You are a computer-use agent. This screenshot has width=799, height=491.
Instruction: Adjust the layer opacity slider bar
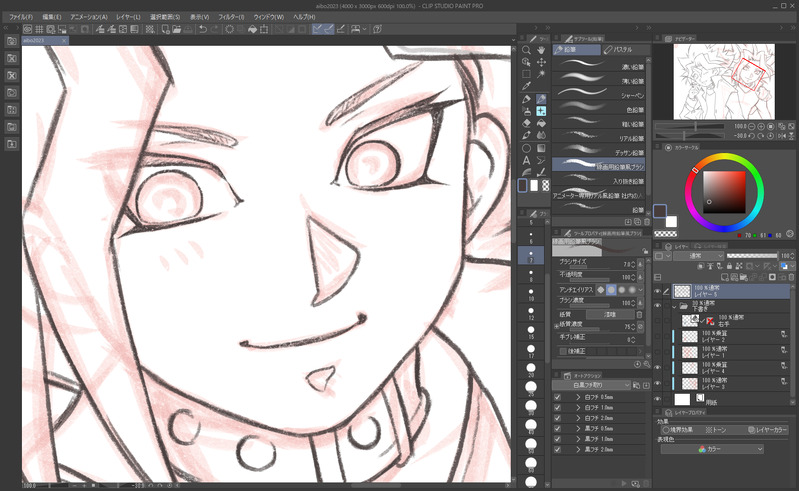pos(752,256)
